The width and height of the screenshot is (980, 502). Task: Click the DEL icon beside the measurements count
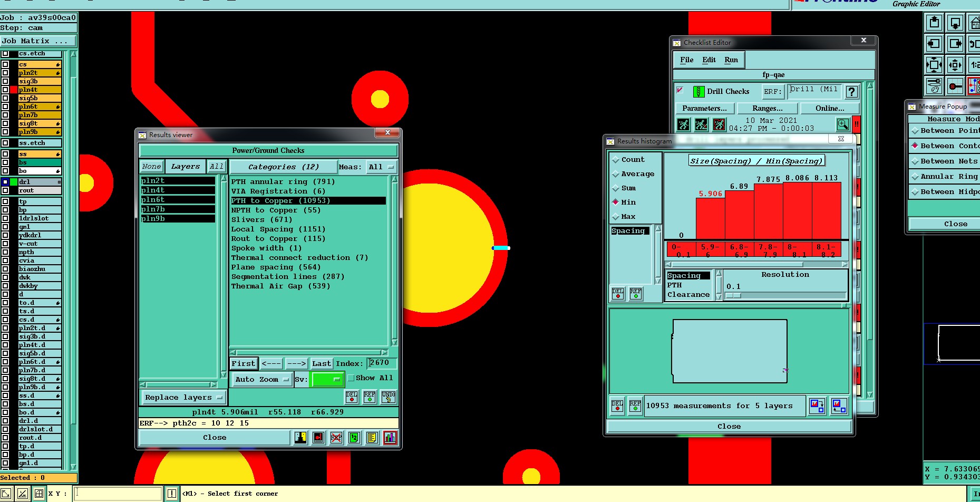point(617,406)
